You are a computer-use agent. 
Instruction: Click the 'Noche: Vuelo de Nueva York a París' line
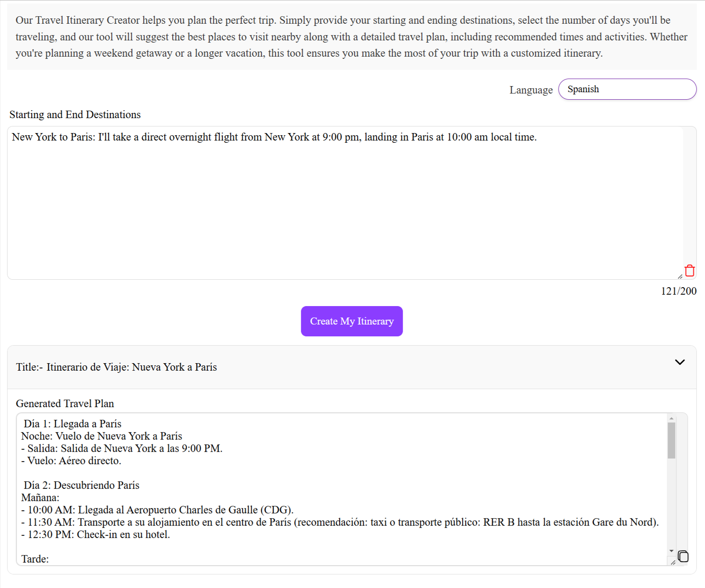101,436
